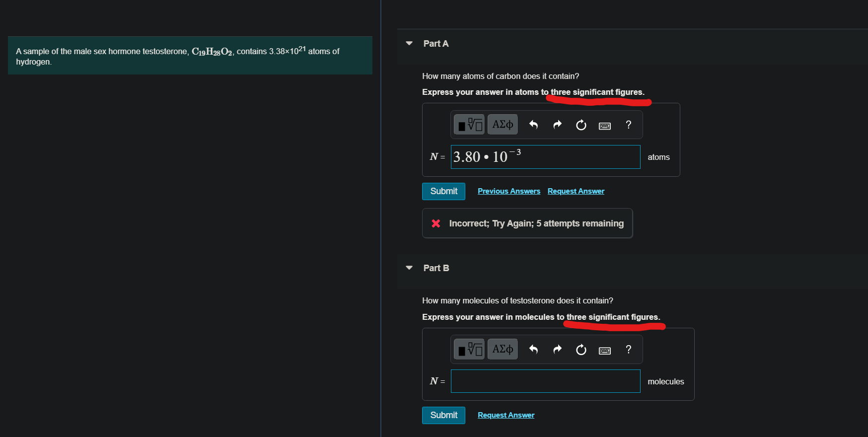Click the 'molecules' unit label

point(665,382)
